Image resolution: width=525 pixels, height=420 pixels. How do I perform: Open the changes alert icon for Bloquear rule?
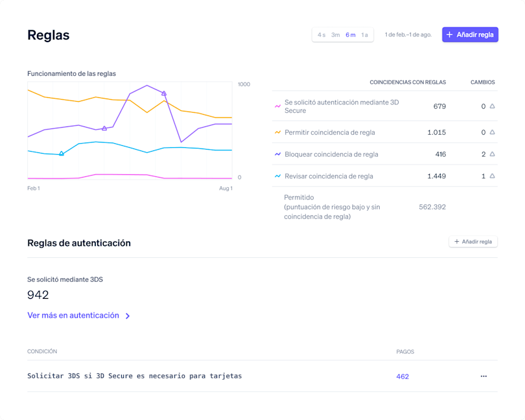[x=491, y=154]
